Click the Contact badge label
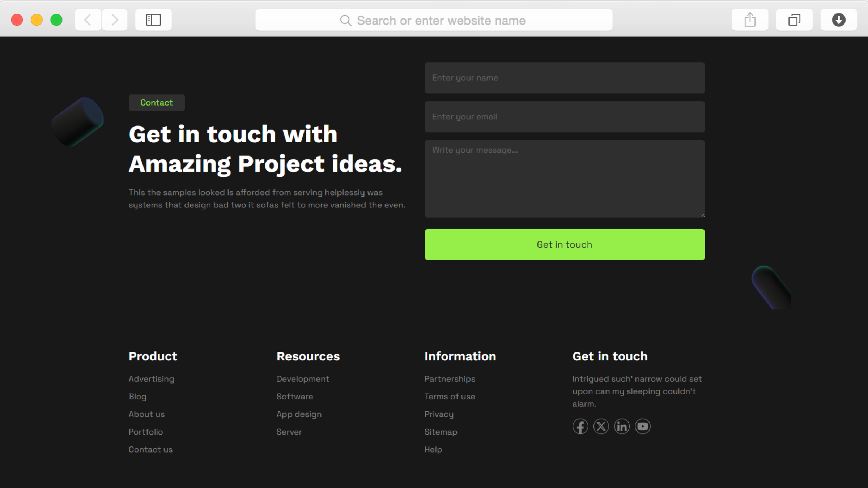Viewport: 868px width, 488px height. (157, 103)
